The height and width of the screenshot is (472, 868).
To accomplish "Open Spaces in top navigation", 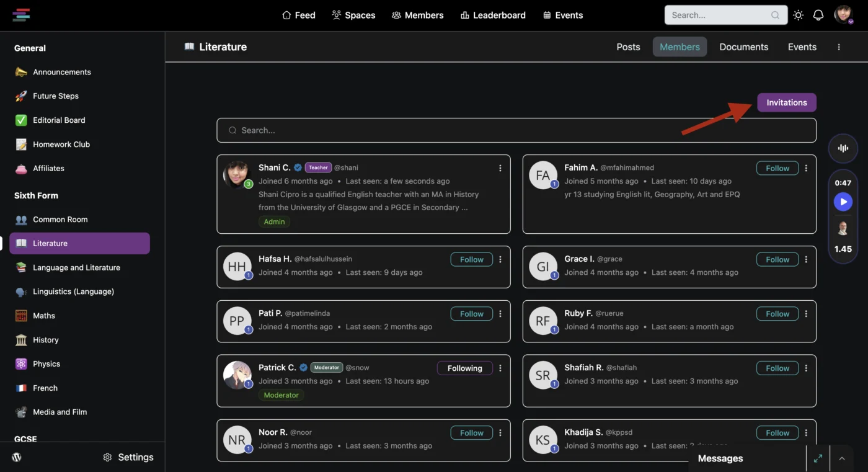I will [x=353, y=16].
